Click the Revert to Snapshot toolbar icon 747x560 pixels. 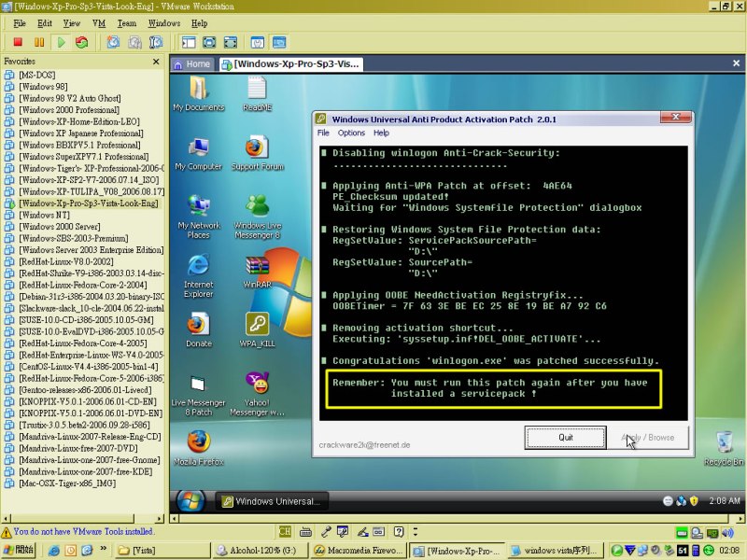134,42
